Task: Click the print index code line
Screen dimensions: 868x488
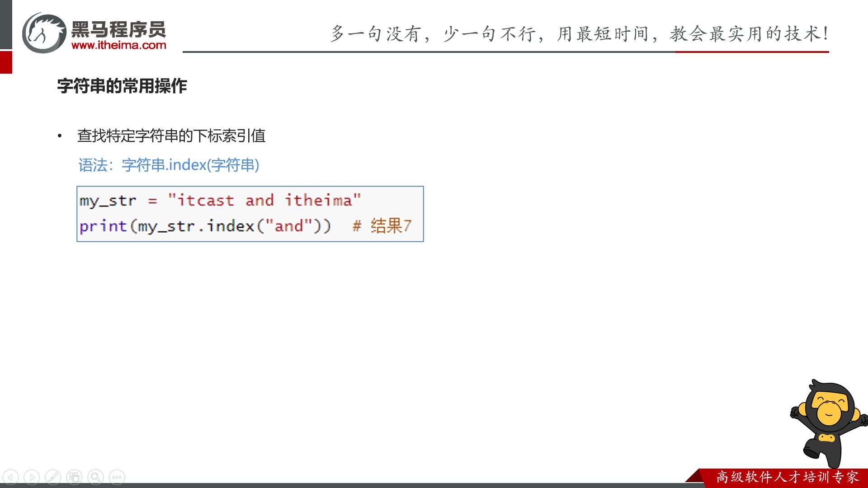Action: pyautogui.click(x=205, y=225)
